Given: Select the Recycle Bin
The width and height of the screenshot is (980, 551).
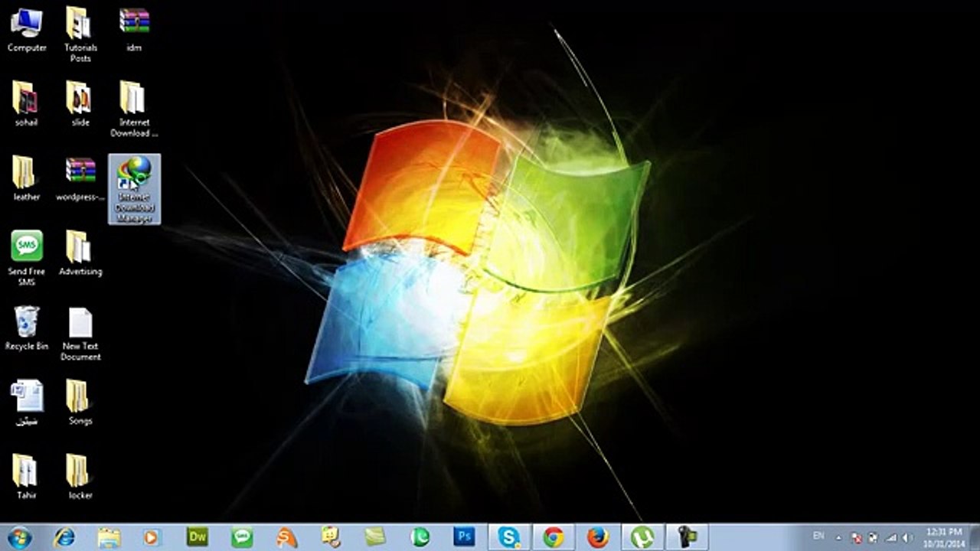Looking at the screenshot, I should 27,328.
